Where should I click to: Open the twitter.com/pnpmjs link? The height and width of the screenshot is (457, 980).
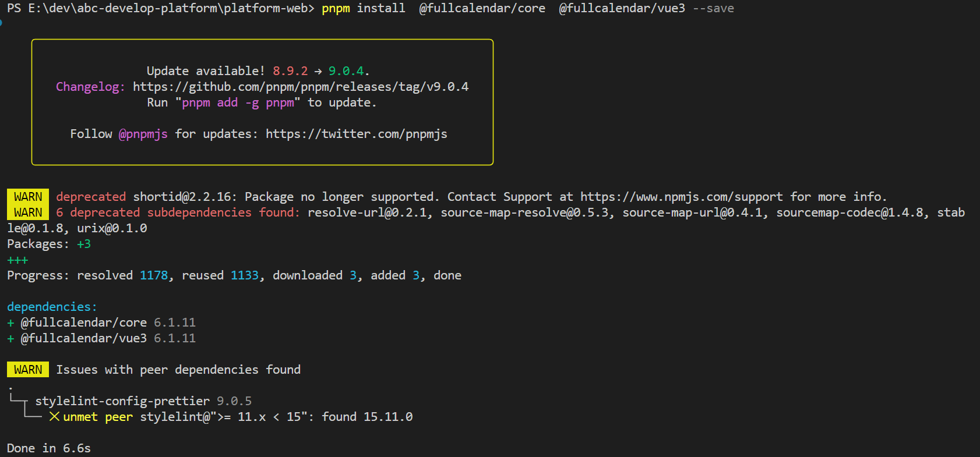(357, 134)
